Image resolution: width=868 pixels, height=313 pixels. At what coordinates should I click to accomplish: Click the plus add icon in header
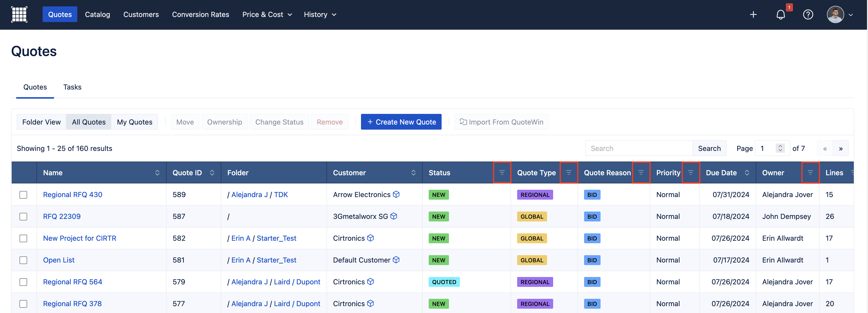[753, 14]
